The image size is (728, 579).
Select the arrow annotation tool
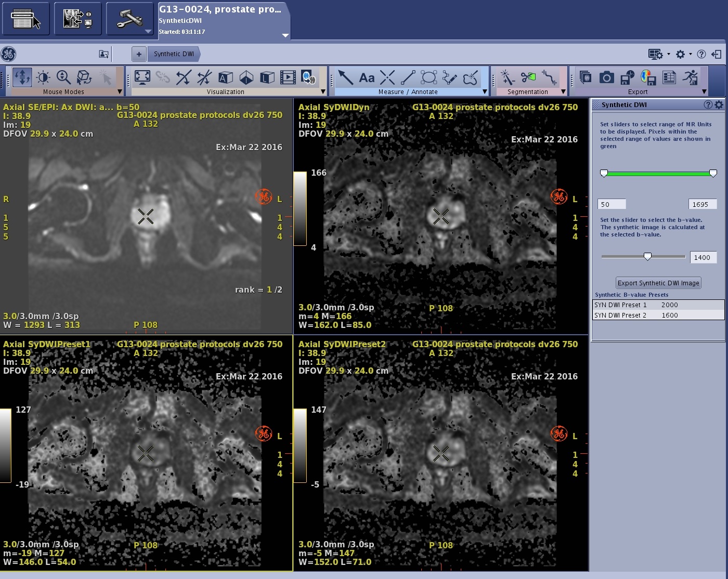tap(345, 78)
